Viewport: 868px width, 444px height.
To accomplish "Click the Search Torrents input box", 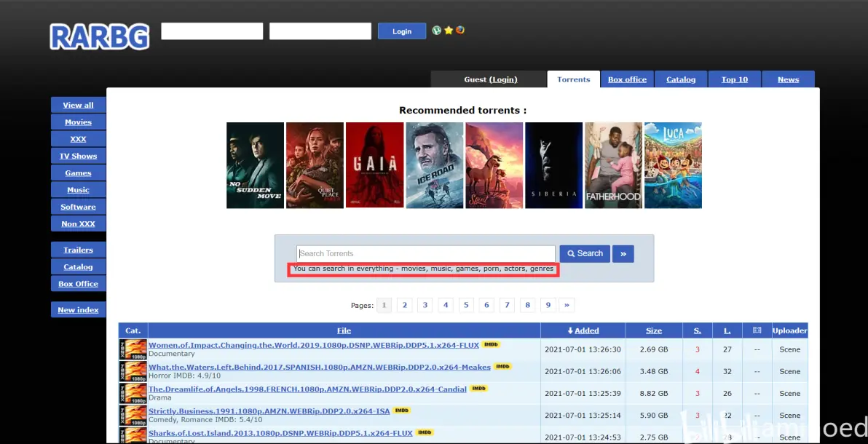I will pyautogui.click(x=426, y=253).
